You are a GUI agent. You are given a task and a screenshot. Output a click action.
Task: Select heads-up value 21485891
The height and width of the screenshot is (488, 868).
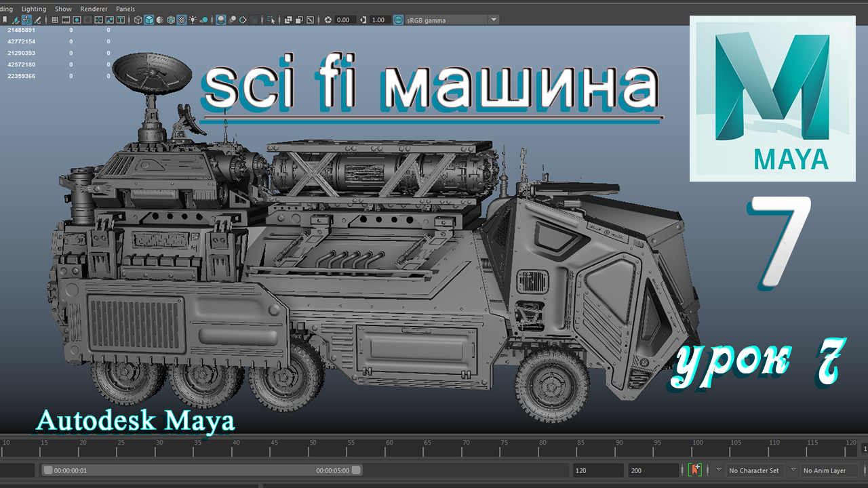tap(21, 30)
